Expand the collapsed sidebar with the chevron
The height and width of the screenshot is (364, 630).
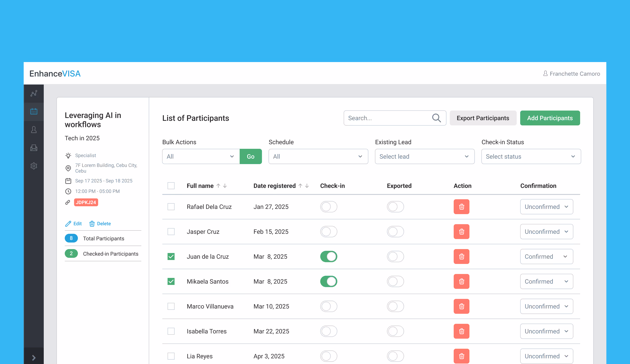34,357
